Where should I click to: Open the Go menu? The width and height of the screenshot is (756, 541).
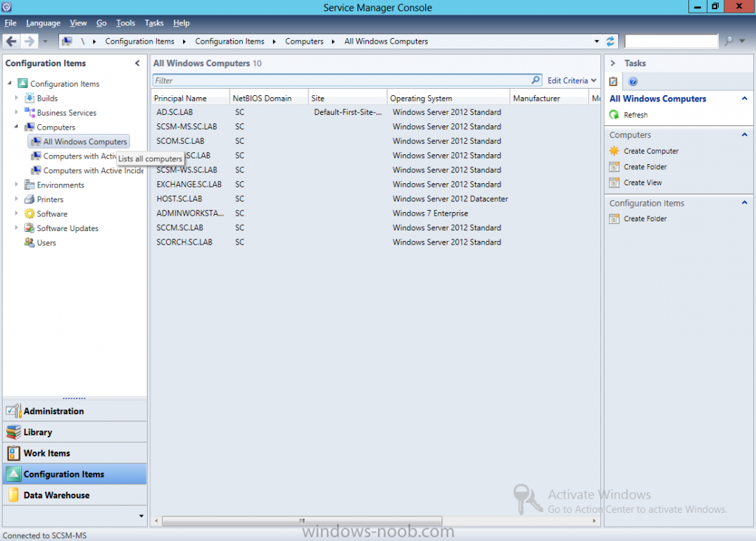coord(101,23)
